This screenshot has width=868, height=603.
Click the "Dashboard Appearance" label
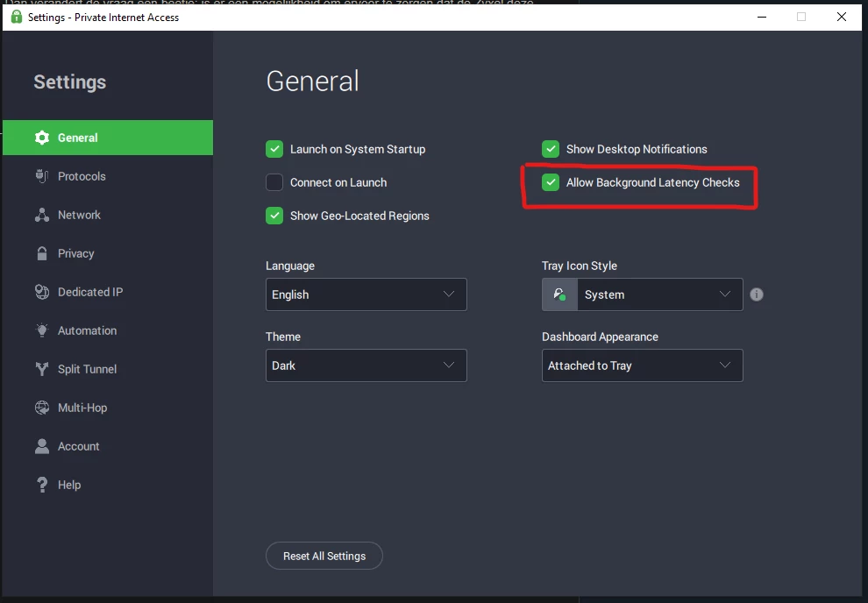click(x=600, y=337)
